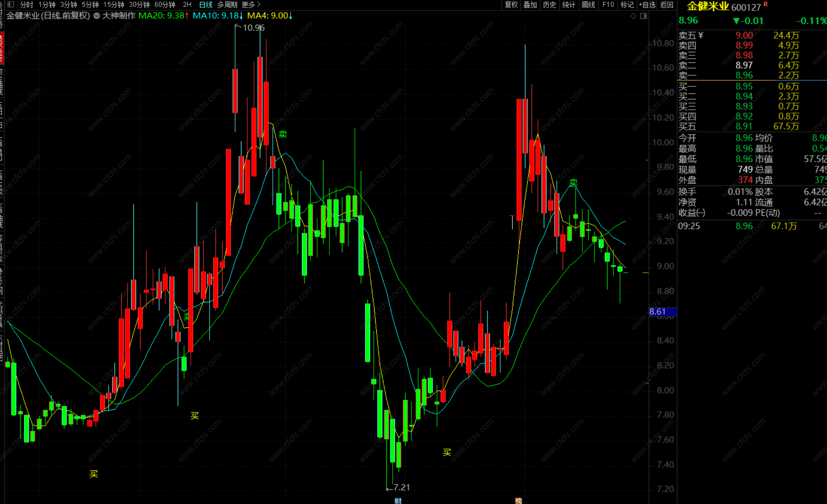Select the 60分钟 period tab
Viewport: 827px width, 504px height.
165,5
